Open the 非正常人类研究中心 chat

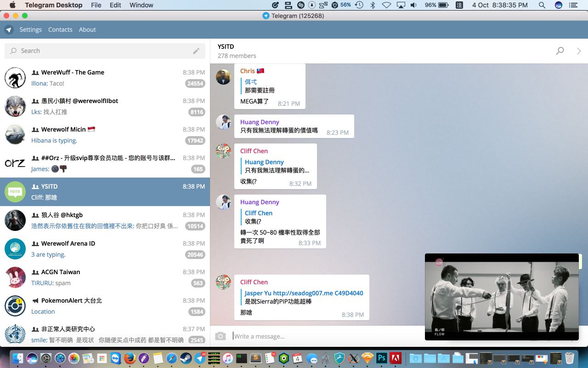coord(105,334)
